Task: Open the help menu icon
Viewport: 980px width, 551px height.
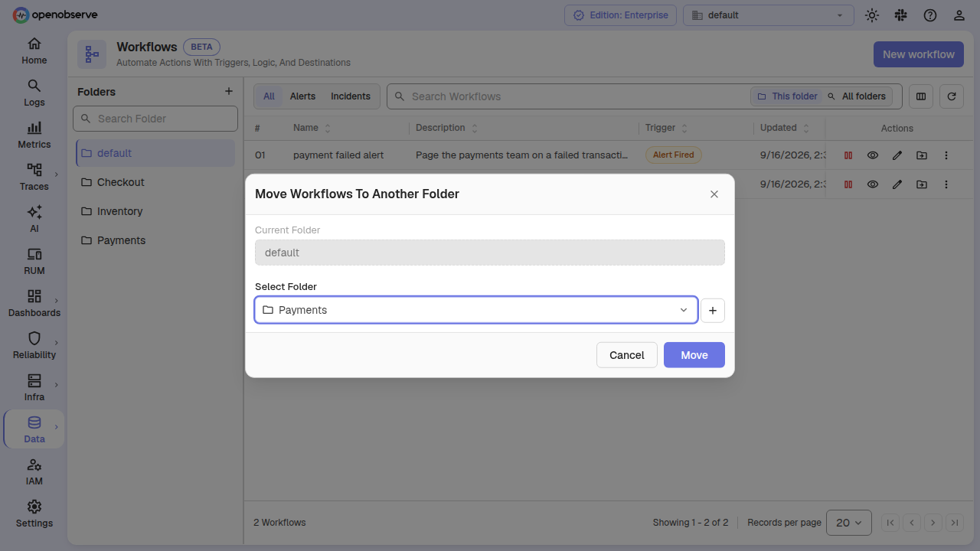Action: tap(930, 15)
